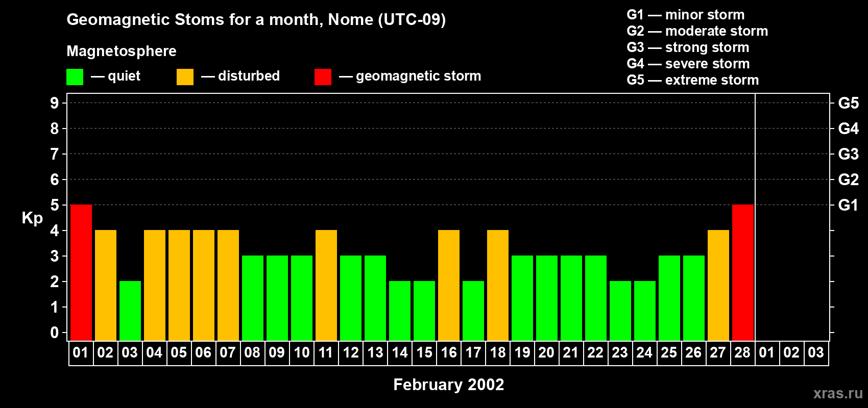Screen dimensions: 868x408
Task: Click next-month date cell '03' at the axis end
Action: click(816, 353)
